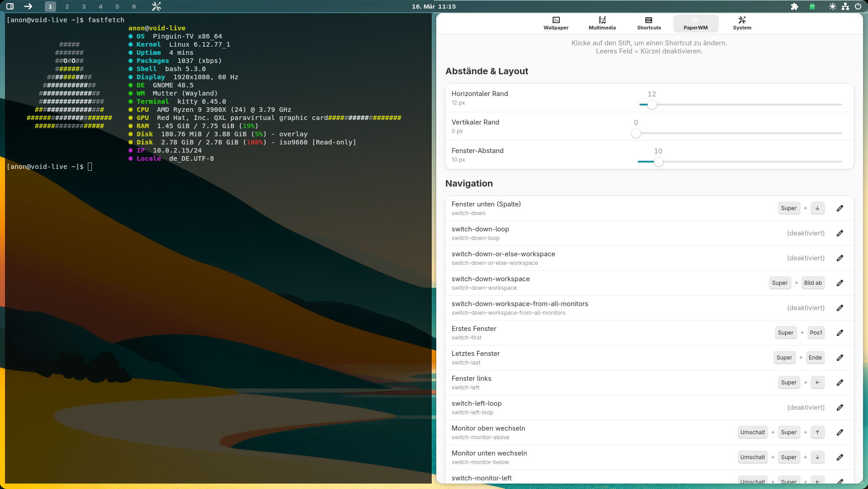Open the power menu icon

click(x=858, y=6)
